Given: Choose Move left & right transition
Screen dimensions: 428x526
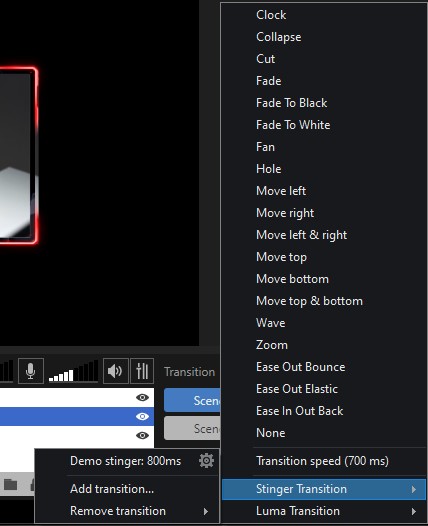Looking at the screenshot, I should click(x=301, y=235).
